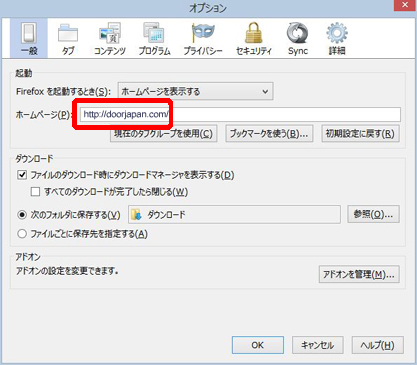Click the キャンセル button
Screen dimensions: 417x365
click(x=318, y=345)
